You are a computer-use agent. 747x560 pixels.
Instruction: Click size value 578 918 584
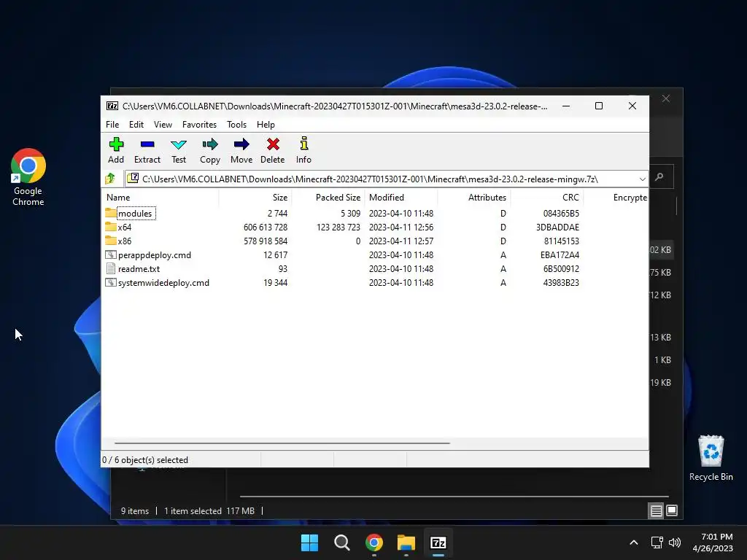(266, 241)
